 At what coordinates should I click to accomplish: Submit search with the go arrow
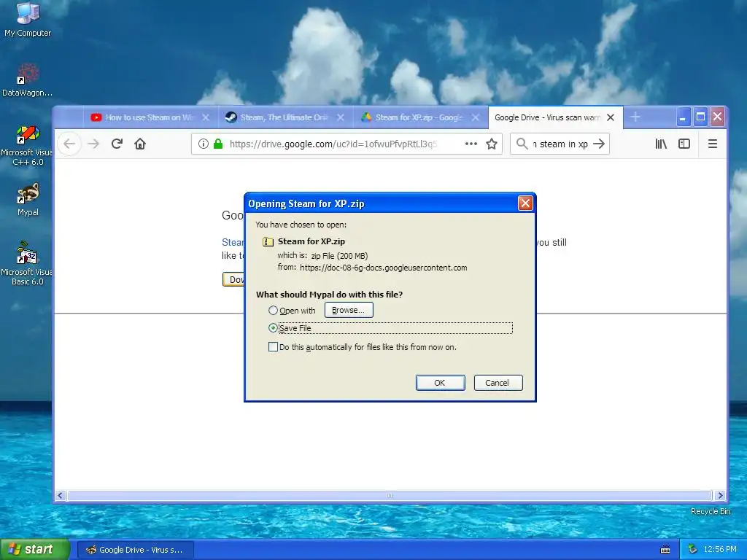click(599, 144)
